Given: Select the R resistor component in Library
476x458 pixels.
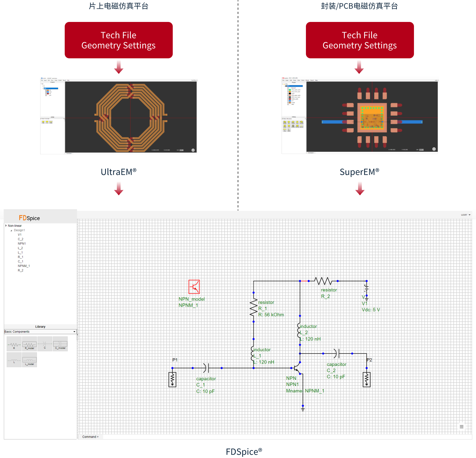Looking at the screenshot, I should pos(14,344).
